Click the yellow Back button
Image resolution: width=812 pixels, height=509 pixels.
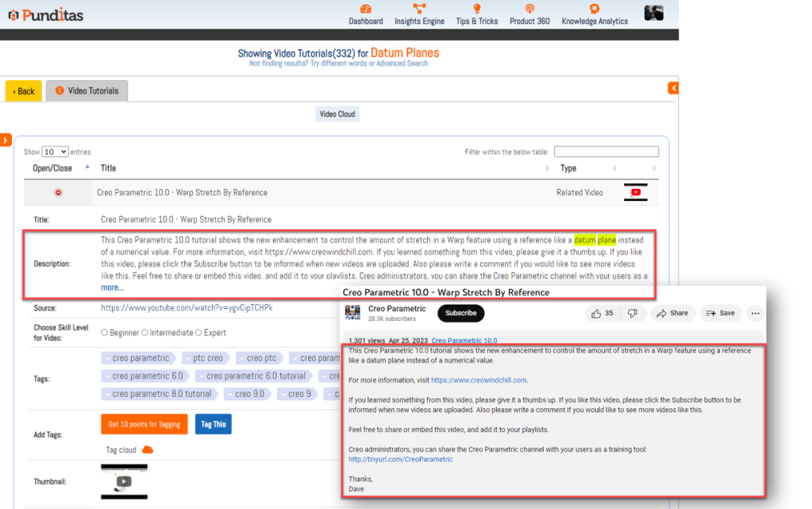point(24,91)
